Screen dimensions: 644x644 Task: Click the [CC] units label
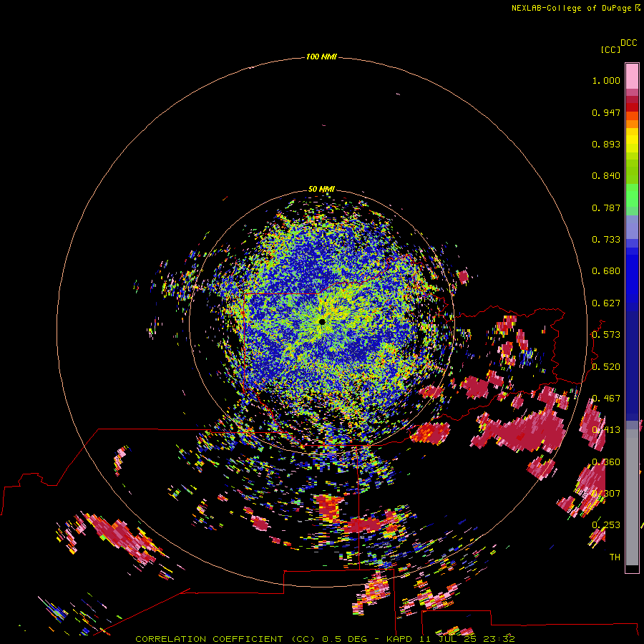click(x=610, y=49)
